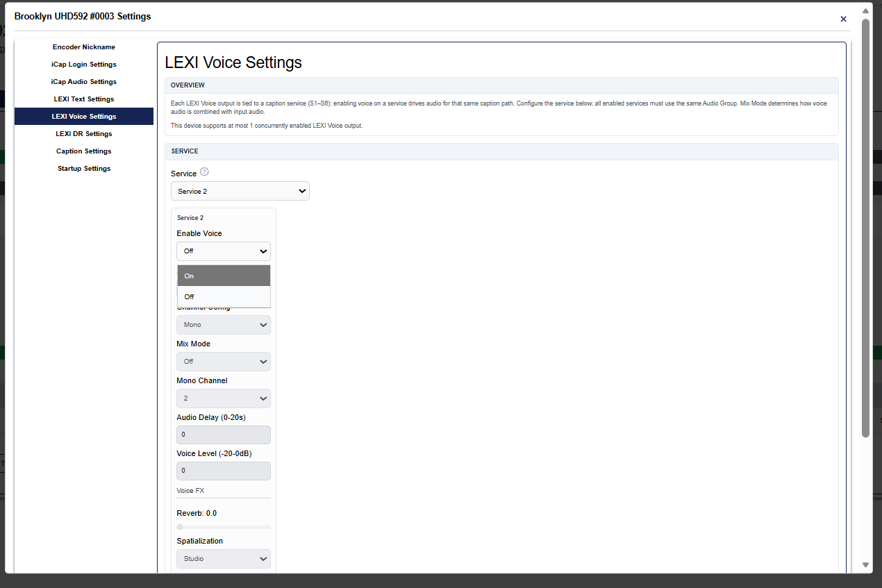Viewport: 882px width, 588px height.
Task: Click the 'Mix Mode' label
Action: pyautogui.click(x=194, y=344)
